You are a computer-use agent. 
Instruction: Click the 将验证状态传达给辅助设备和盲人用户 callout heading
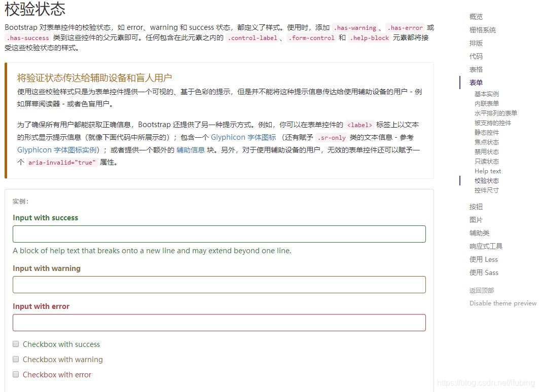tap(94, 78)
